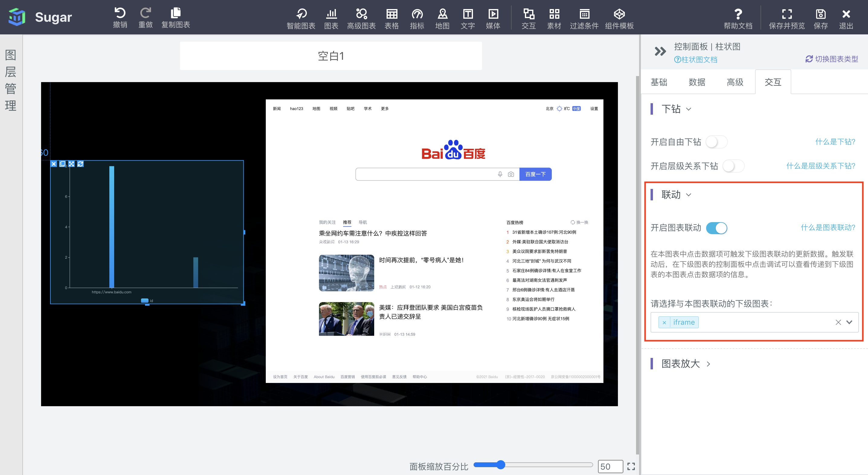Click the page title 空白1
The height and width of the screenshot is (475, 868).
coord(331,56)
